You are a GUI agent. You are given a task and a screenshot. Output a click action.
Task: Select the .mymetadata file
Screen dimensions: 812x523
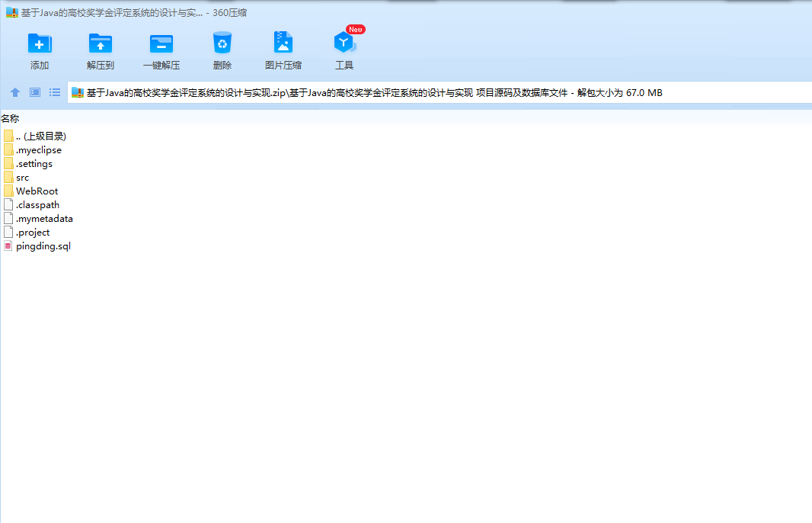[44, 218]
